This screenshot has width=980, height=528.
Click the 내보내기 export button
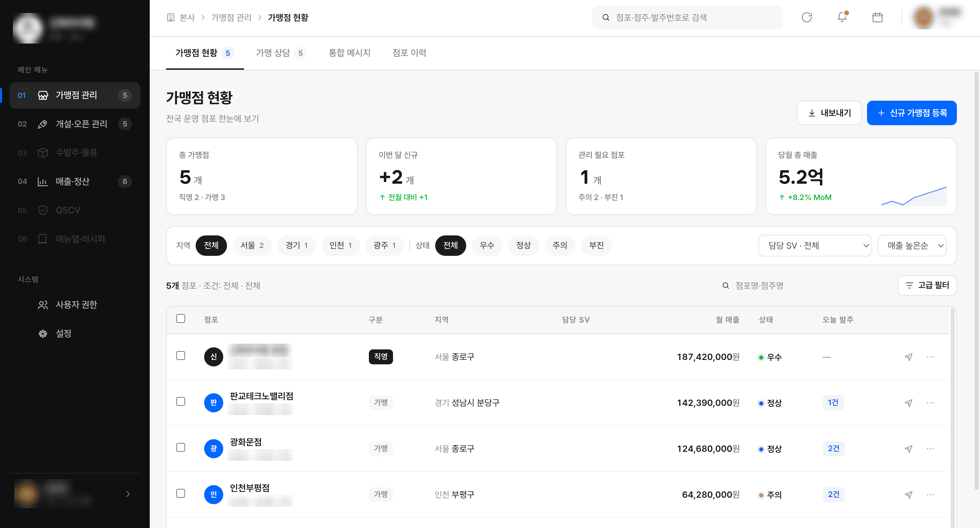(829, 113)
